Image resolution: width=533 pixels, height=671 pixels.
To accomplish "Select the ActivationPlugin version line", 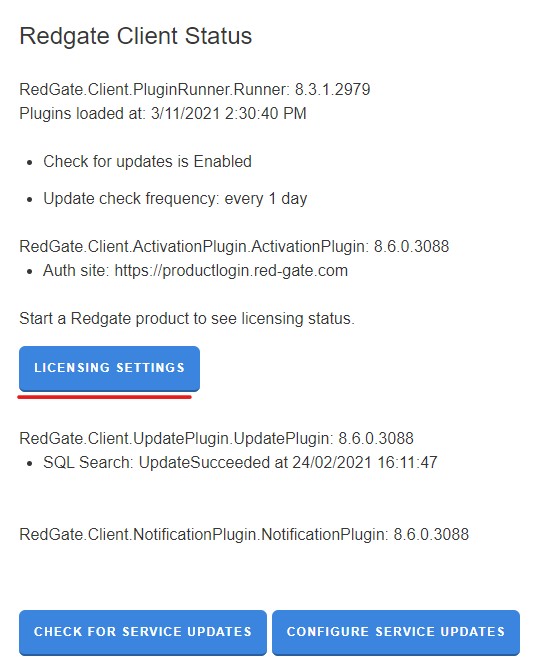I will [x=234, y=247].
